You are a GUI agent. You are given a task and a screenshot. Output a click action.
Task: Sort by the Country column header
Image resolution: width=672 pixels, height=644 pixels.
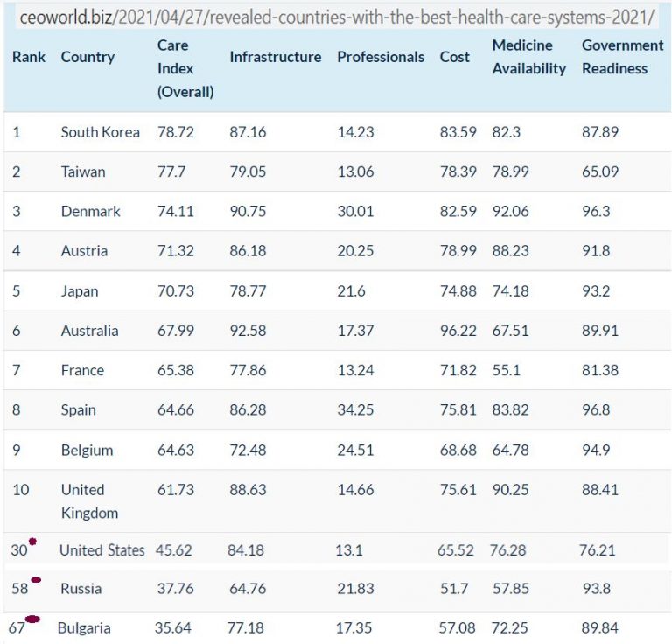pyautogui.click(x=87, y=57)
